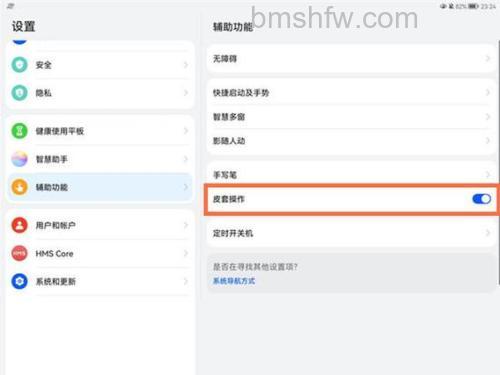Tap the blue 系统和更新 gear icon

(x=20, y=281)
